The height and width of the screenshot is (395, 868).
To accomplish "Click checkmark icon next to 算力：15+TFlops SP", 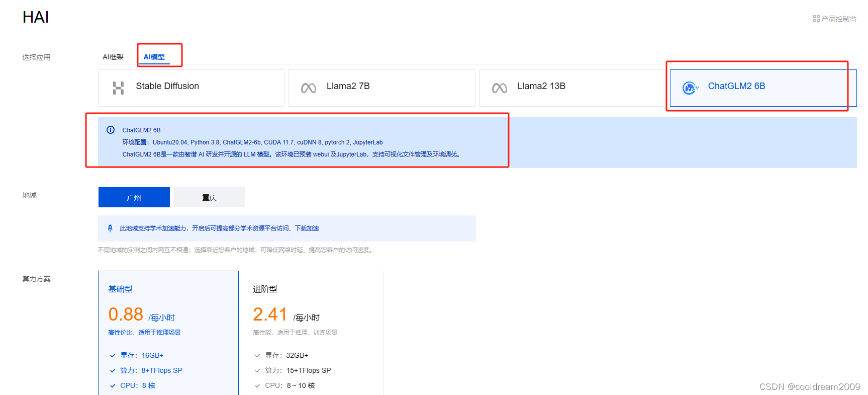I will tap(257, 371).
